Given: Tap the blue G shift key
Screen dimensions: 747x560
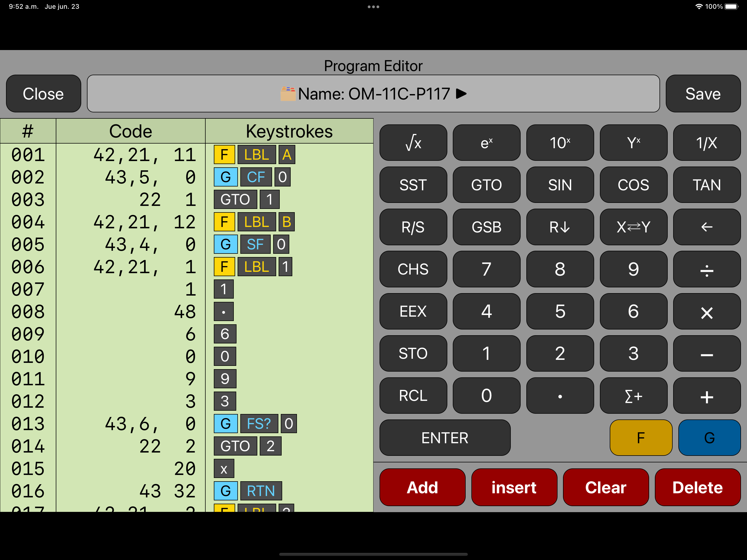Looking at the screenshot, I should coord(709,438).
